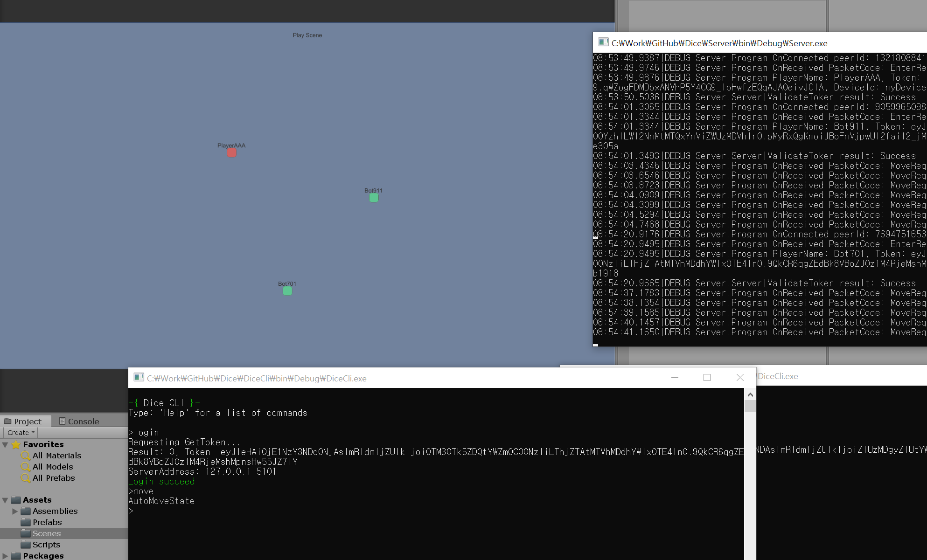927x560 pixels.
Task: Click the Prefabs folder icon
Action: click(26, 522)
